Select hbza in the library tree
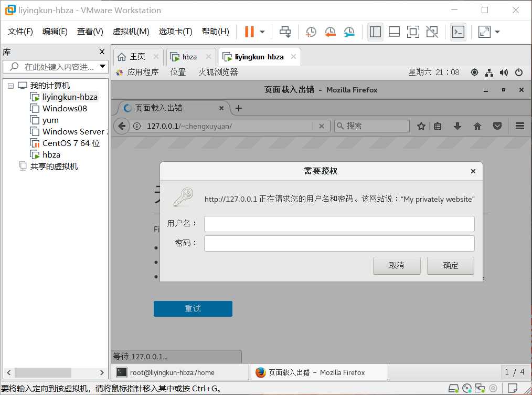The image size is (532, 395). (x=45, y=155)
